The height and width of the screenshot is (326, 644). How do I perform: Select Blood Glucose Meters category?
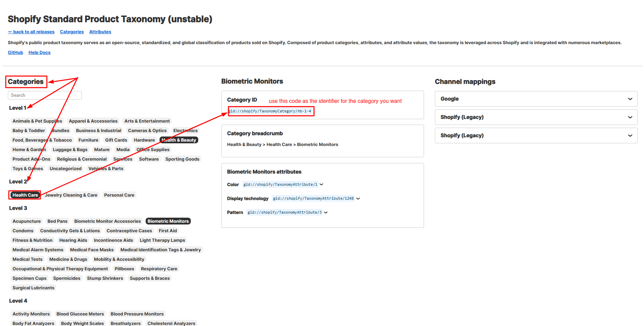coord(80,314)
